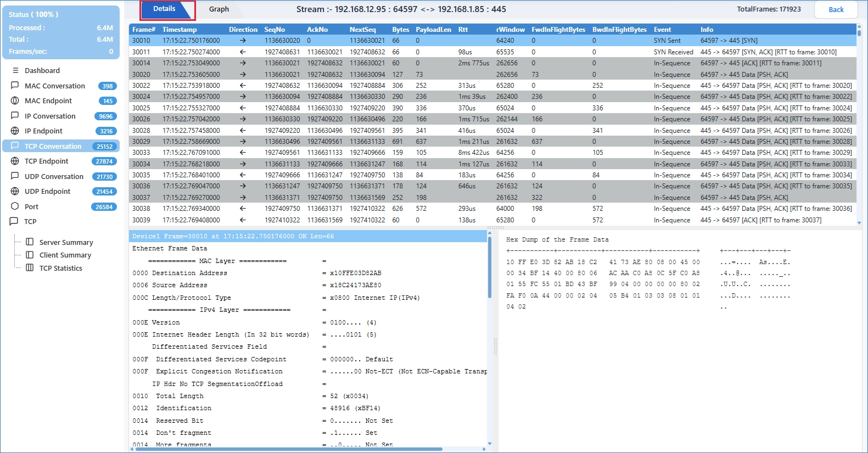
Task: Sort by Timestamp column header
Action: coord(180,30)
